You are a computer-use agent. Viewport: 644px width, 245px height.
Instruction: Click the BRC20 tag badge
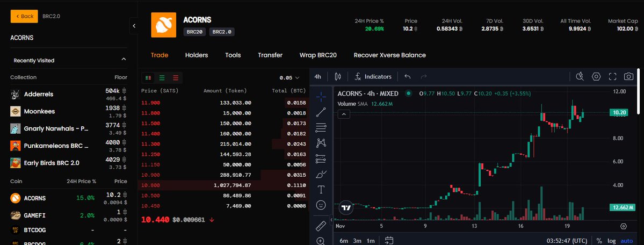194,32
